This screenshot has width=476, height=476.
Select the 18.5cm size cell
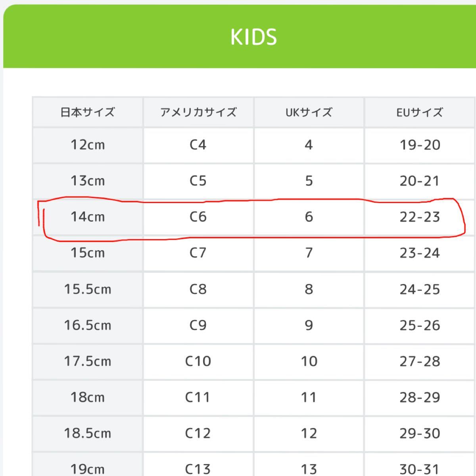pyautogui.click(x=88, y=434)
